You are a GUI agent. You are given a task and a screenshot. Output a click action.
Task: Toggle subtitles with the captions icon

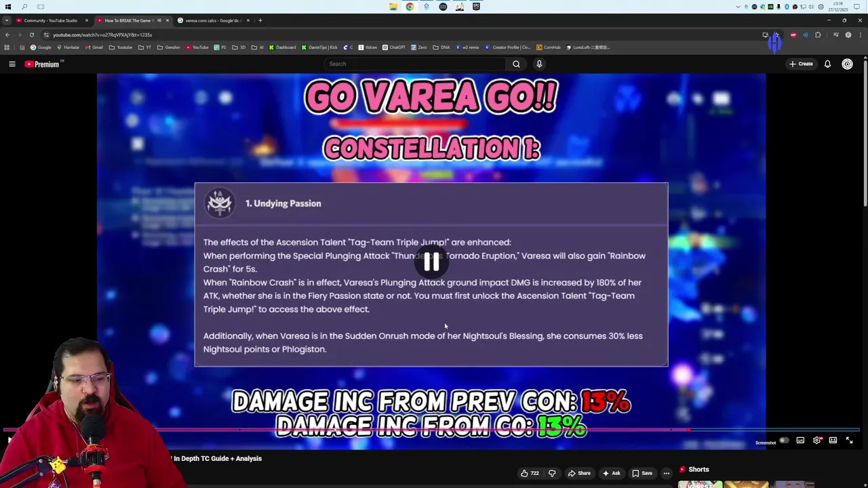(x=800, y=441)
